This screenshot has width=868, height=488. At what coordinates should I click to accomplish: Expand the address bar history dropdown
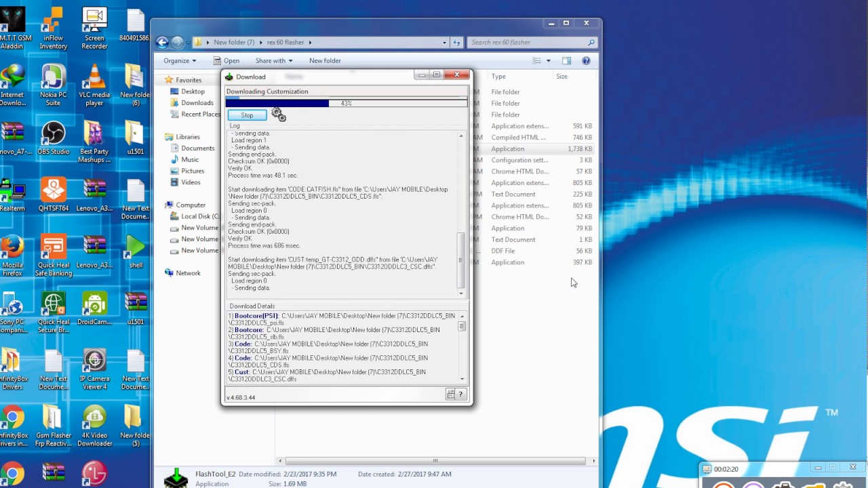coord(445,42)
